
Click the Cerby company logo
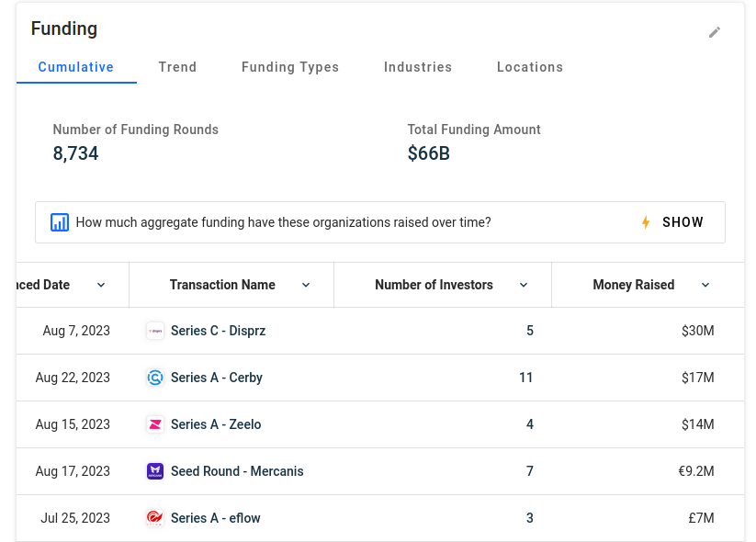[x=155, y=378]
